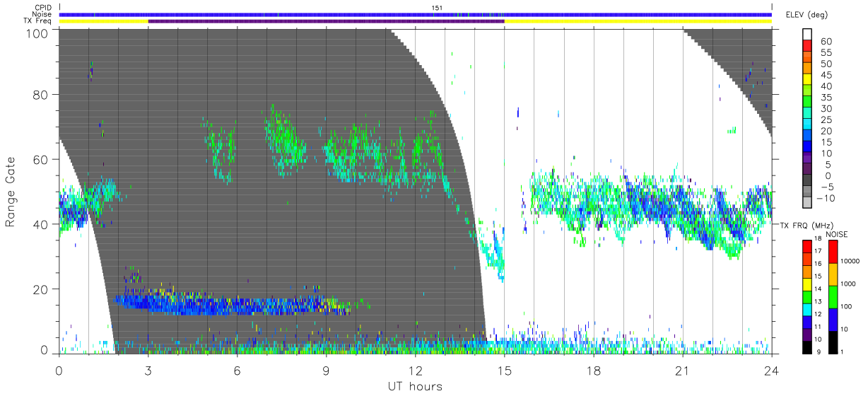Select the green NOISE swatch above 100
The height and width of the screenshot is (401, 868).
pyautogui.click(x=833, y=297)
